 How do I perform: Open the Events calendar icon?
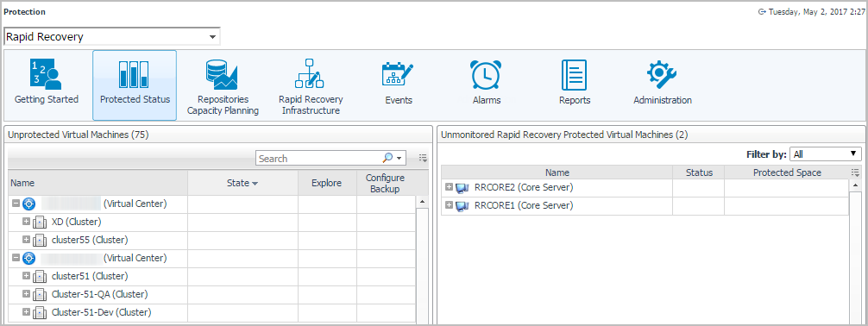pyautogui.click(x=398, y=74)
